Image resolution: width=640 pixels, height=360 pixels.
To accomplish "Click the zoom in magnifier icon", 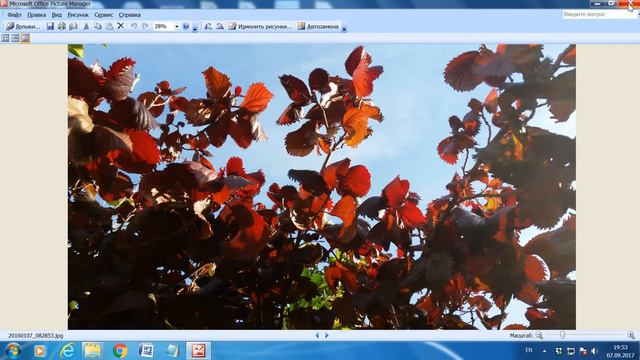I will point(631,335).
